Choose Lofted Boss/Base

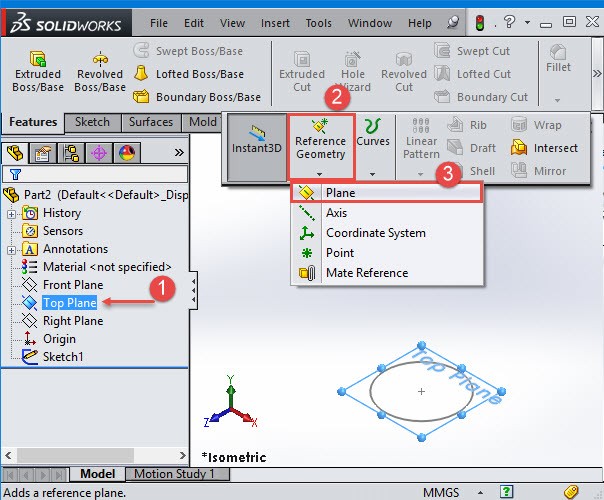point(189,74)
